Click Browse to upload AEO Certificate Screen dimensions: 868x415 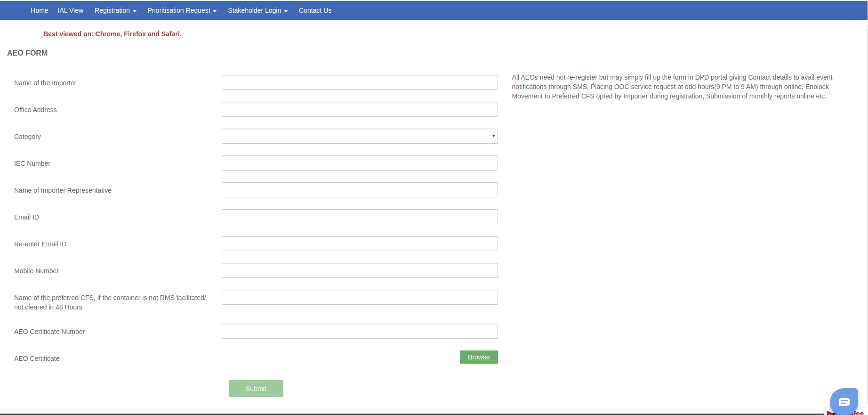[x=478, y=357]
